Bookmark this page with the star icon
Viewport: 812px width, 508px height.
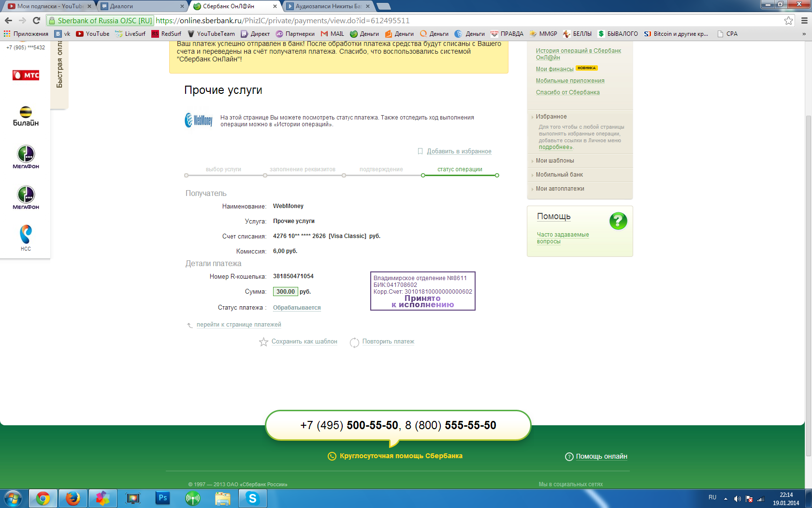pyautogui.click(x=789, y=20)
